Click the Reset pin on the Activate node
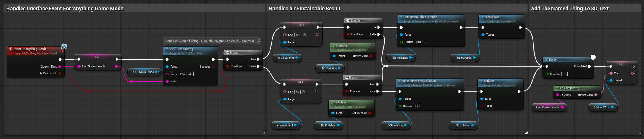Image resolution: width=644 pixels, height=139 pixels. pos(482,106)
